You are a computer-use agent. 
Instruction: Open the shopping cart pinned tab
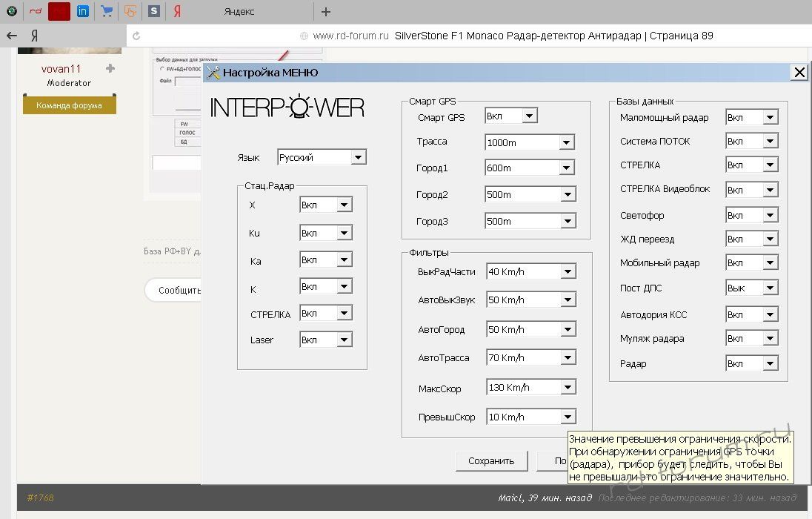[107, 11]
